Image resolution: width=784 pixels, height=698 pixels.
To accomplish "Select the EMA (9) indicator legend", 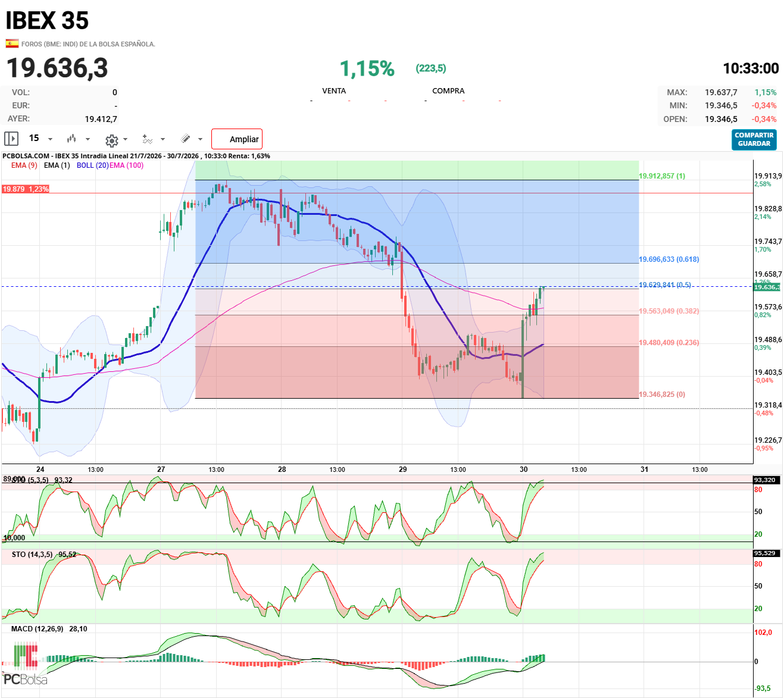I will coord(24,165).
